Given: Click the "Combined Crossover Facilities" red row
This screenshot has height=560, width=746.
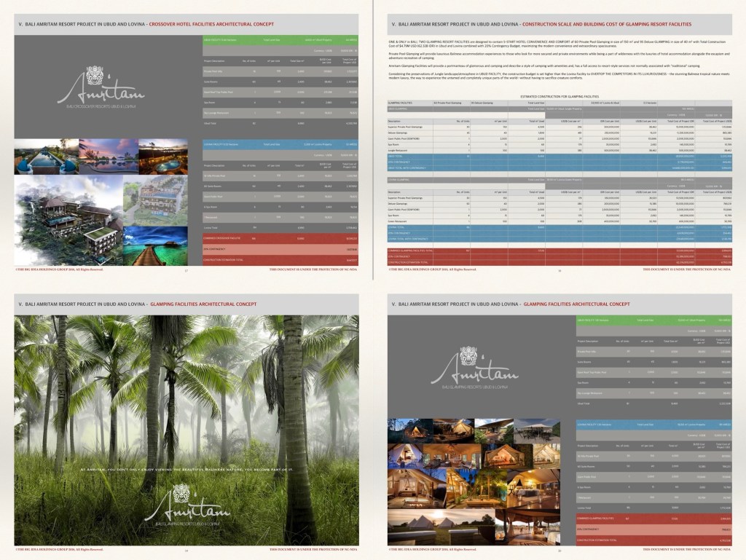Looking at the screenshot, I should pos(280,238).
